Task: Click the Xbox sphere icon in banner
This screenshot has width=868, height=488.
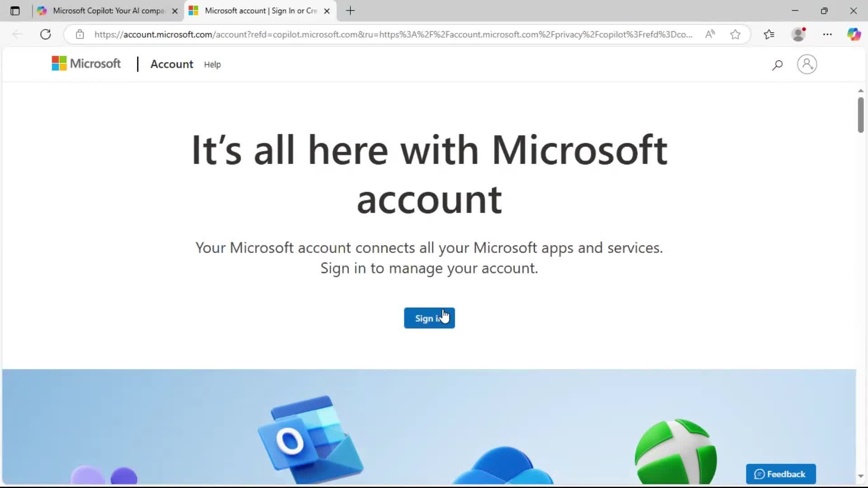Action: pyautogui.click(x=675, y=452)
